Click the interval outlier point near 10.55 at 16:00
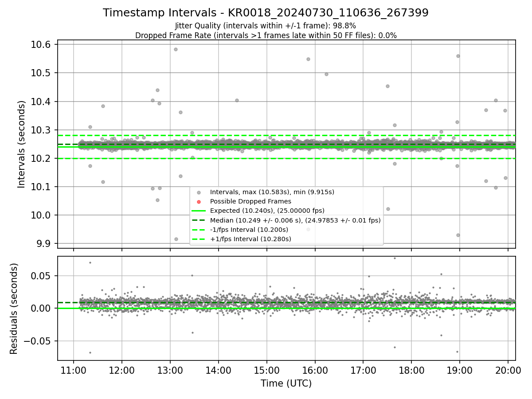The height and width of the screenshot is (399, 532). pyautogui.click(x=308, y=59)
